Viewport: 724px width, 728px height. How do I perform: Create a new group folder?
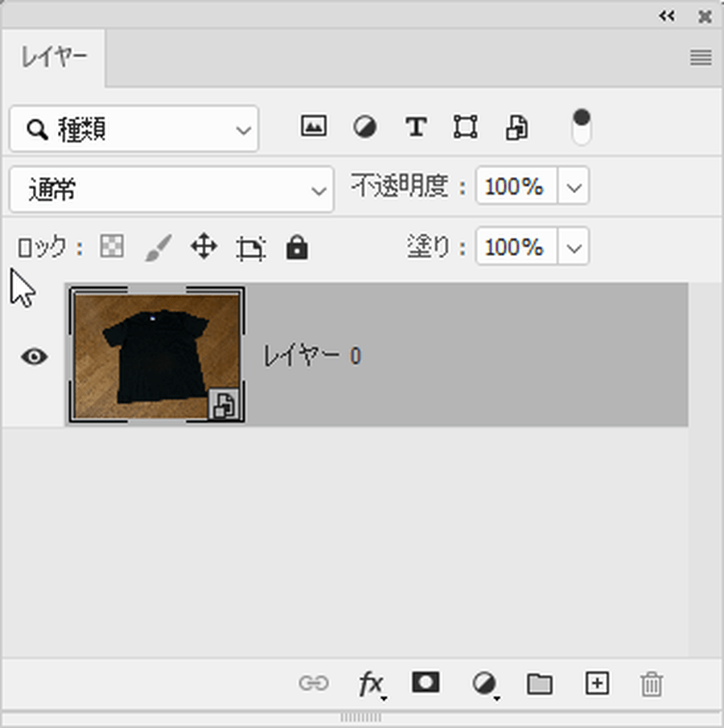(x=539, y=684)
